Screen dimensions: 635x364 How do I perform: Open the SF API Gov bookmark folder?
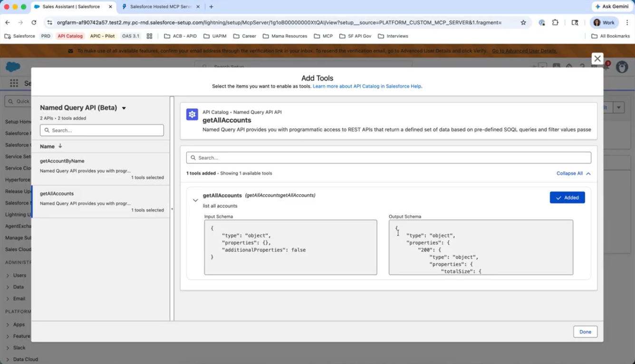(355, 36)
